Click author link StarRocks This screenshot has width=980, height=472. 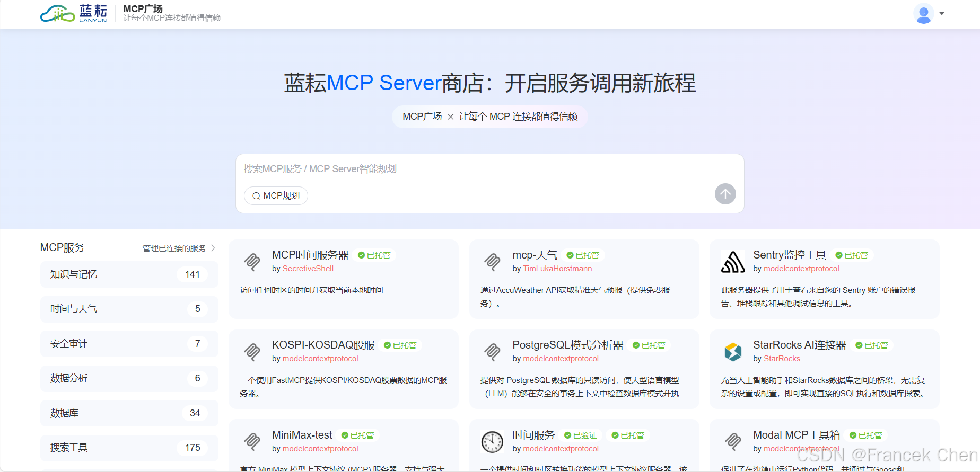pyautogui.click(x=782, y=359)
